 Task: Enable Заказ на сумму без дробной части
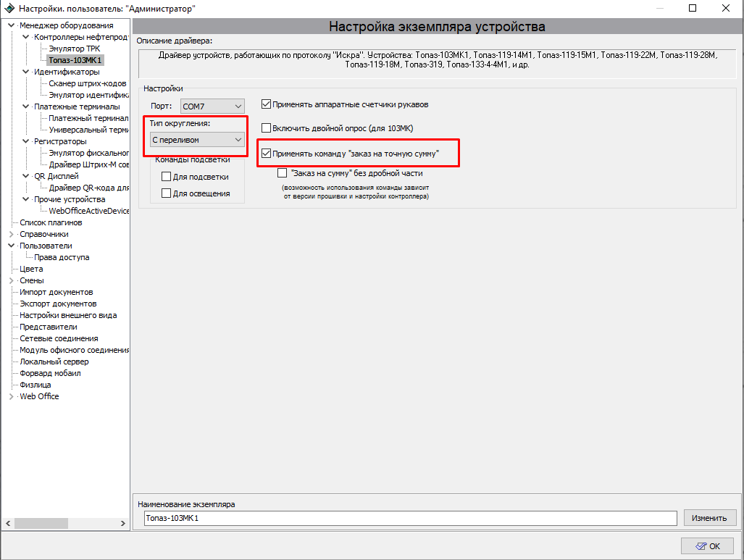[x=283, y=173]
